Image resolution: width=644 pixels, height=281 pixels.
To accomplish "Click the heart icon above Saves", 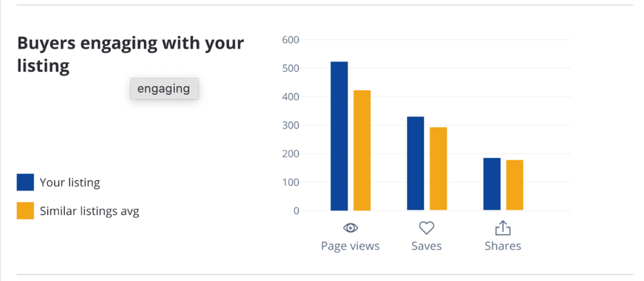I will coord(426,227).
